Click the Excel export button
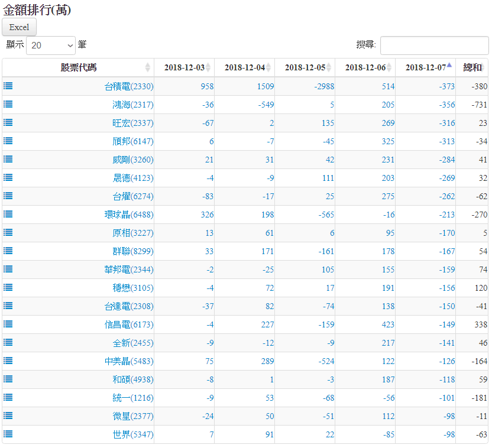This screenshot has height=448, width=492. [20, 27]
